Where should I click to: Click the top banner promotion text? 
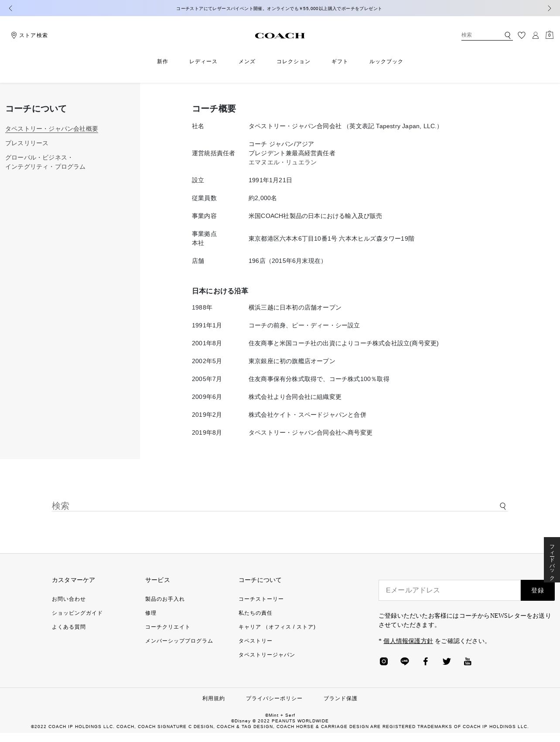click(x=279, y=8)
